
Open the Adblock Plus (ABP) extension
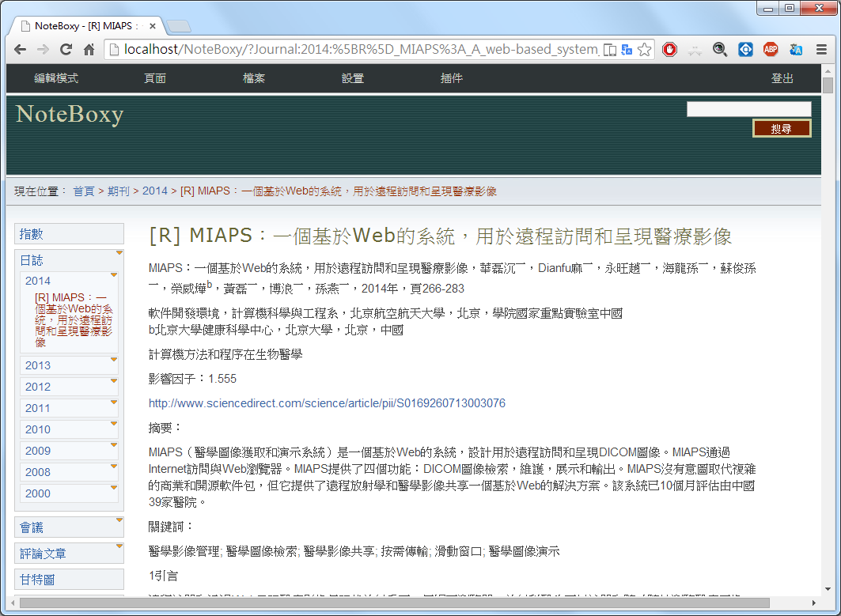771,49
